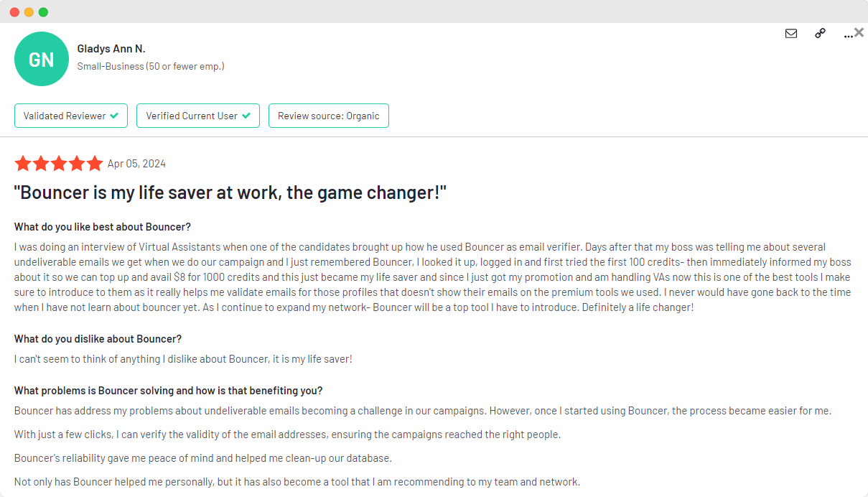The width and height of the screenshot is (868, 497).
Task: Click the red macOS close window button
Action: 14,12
